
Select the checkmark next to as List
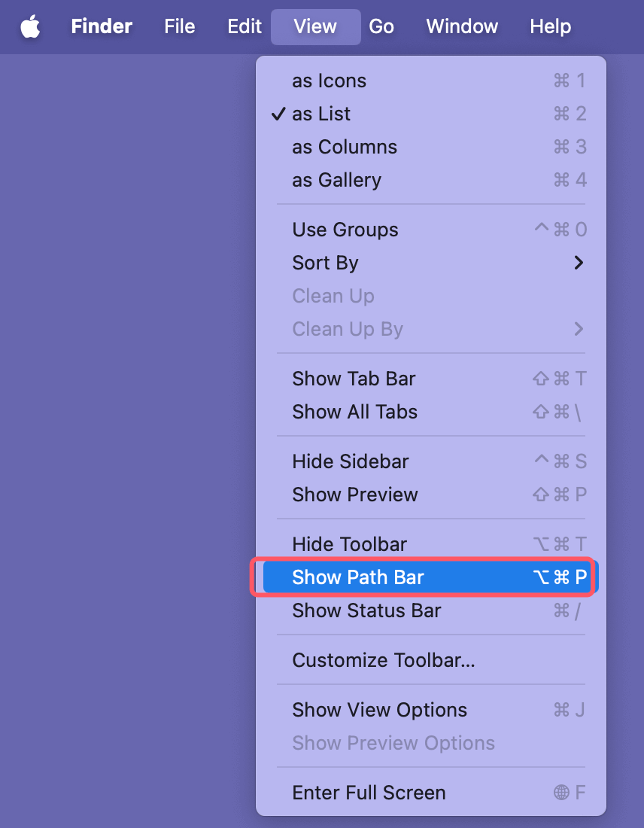click(279, 114)
